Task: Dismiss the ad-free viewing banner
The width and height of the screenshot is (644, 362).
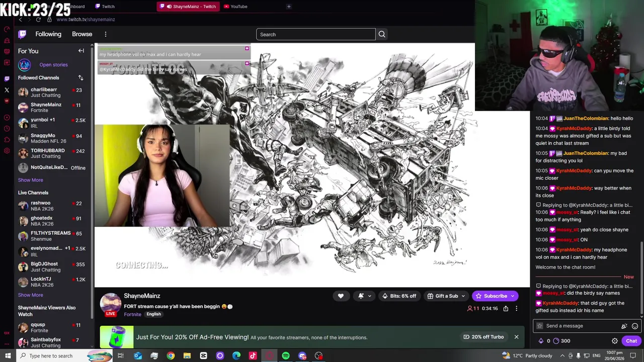Action: coord(516,337)
